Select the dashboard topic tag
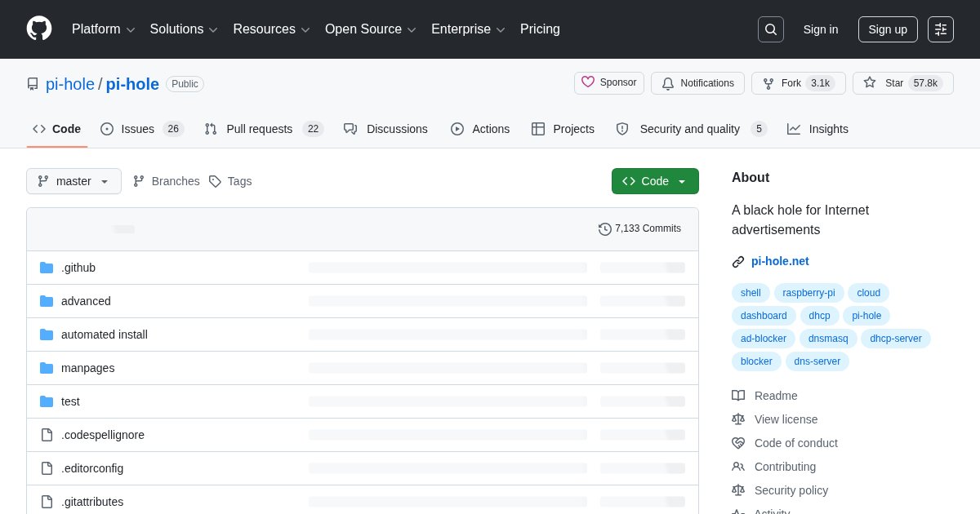 (x=764, y=316)
